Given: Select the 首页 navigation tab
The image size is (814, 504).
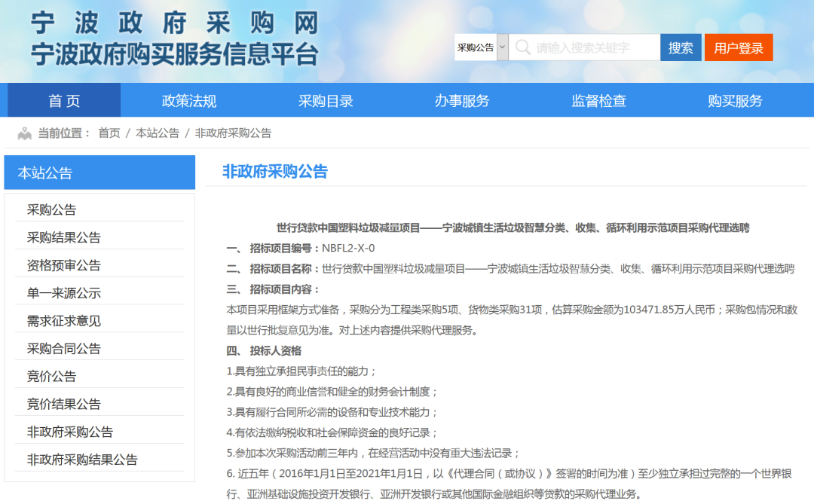Looking at the screenshot, I should (63, 100).
